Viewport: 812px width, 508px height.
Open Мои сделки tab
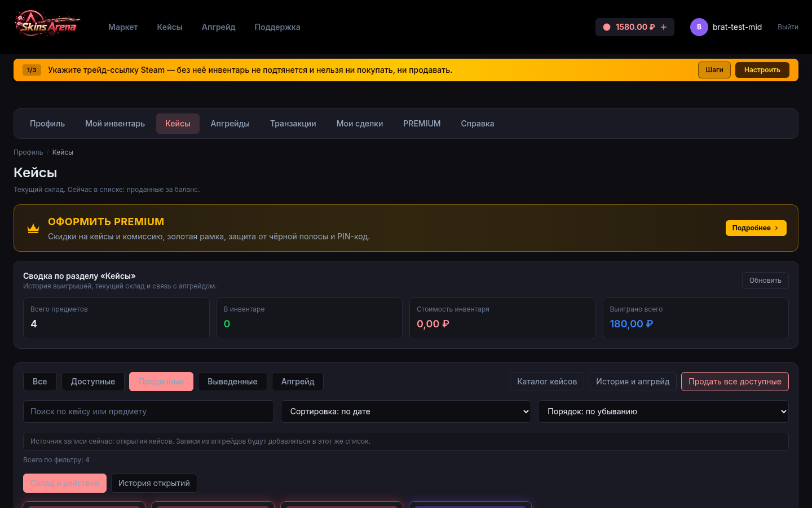pos(360,124)
